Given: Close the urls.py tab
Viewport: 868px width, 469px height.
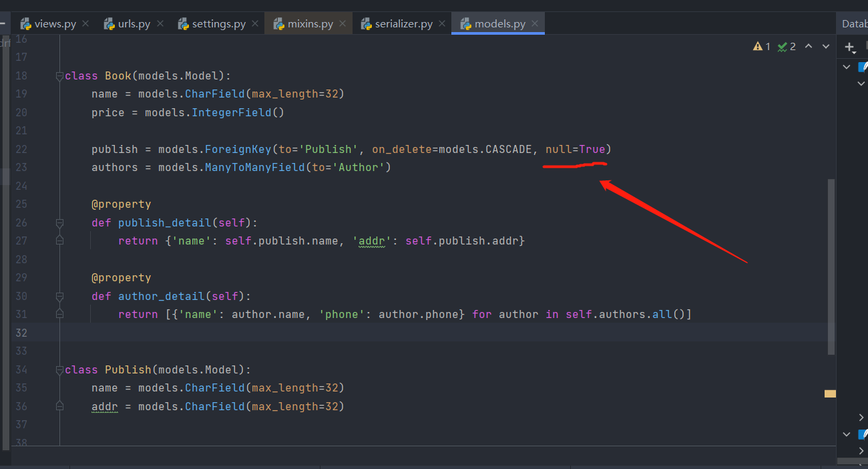Looking at the screenshot, I should point(160,23).
